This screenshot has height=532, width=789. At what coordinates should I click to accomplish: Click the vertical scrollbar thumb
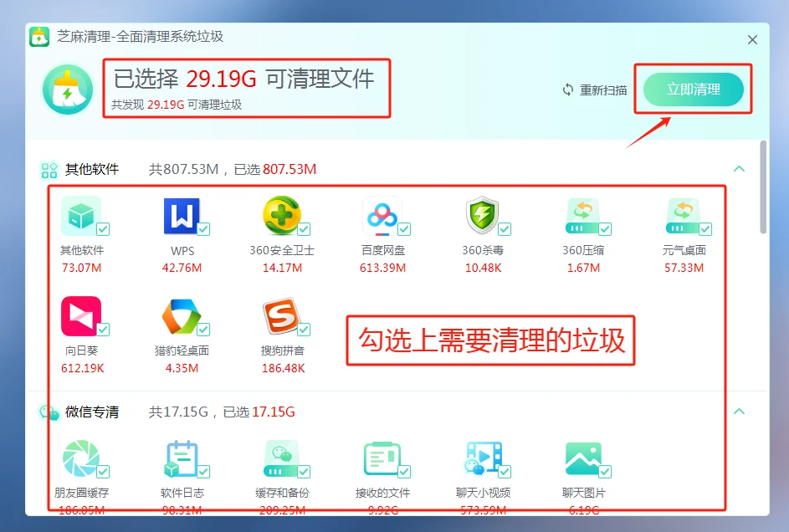coord(763,187)
